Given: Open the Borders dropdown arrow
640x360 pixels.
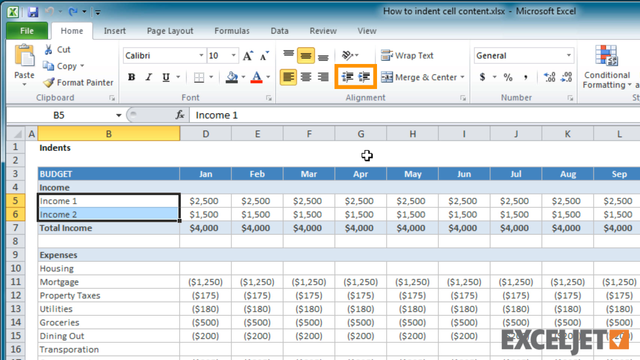Looking at the screenshot, I should pyautogui.click(x=211, y=77).
